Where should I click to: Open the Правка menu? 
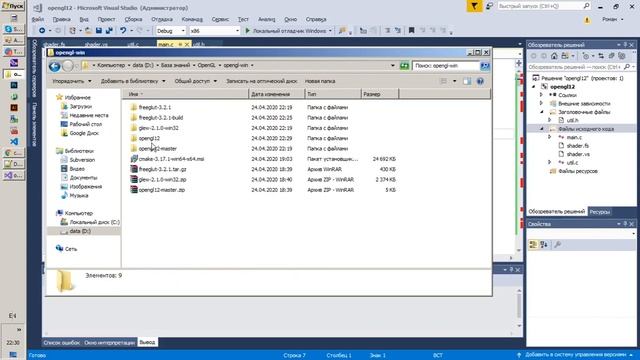pyautogui.click(x=62, y=19)
